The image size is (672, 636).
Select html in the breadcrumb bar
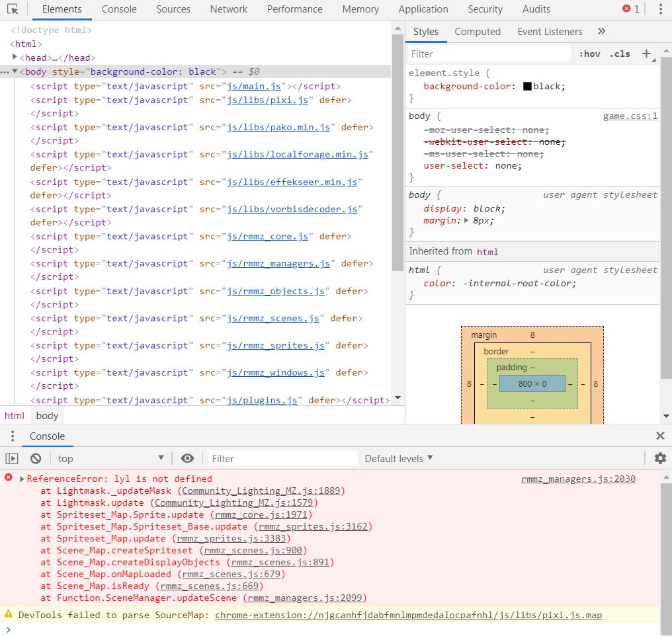pyautogui.click(x=15, y=415)
